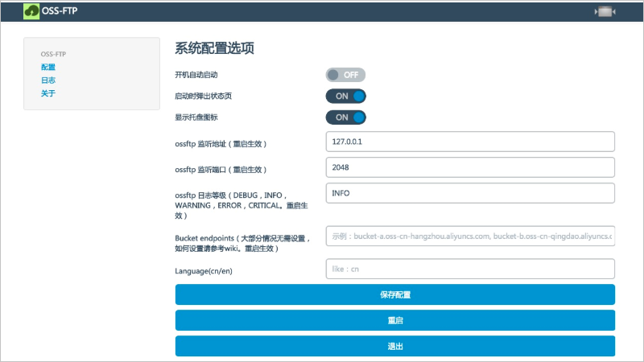Click the Language(cn/en) label text
This screenshot has height=362, width=644.
(204, 271)
